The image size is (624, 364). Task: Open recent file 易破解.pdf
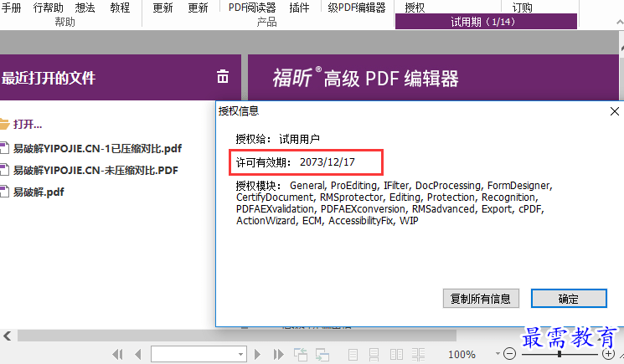point(39,192)
